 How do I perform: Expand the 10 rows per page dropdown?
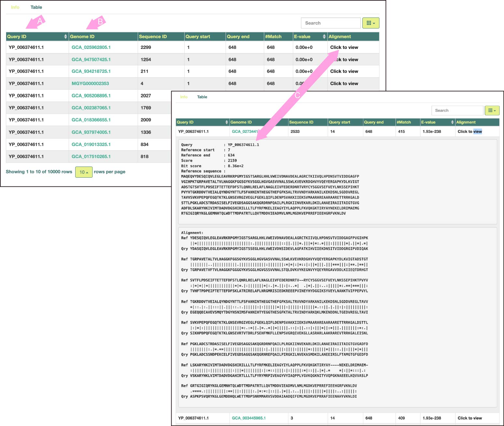(84, 172)
